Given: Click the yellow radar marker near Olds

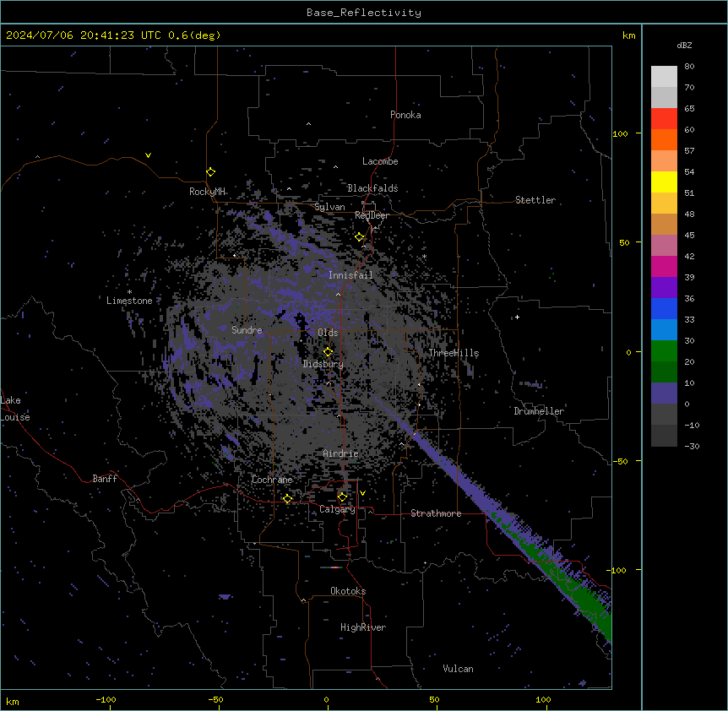Looking at the screenshot, I should click(329, 352).
